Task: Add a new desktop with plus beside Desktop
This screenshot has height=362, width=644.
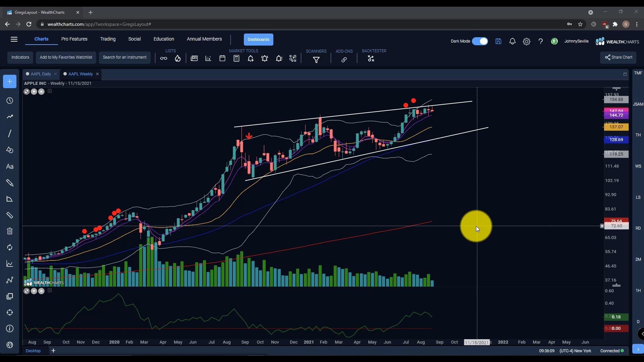Action: (53, 351)
